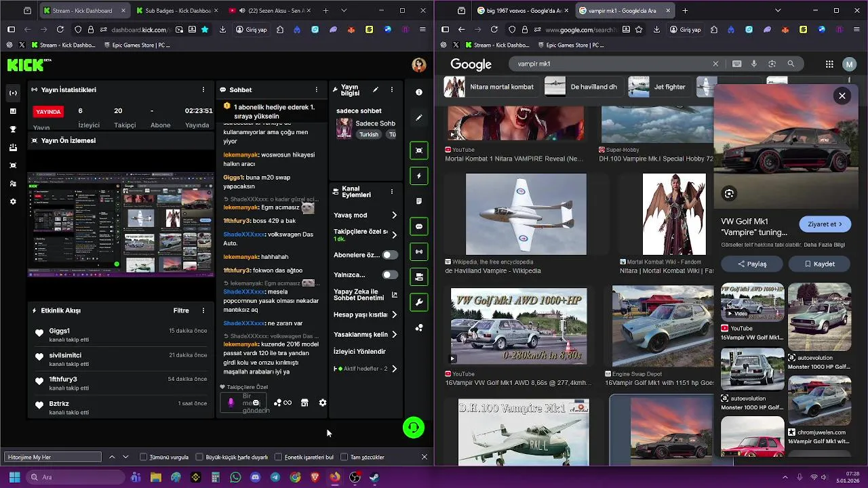Open the emoji picker in the chat input

(256, 403)
